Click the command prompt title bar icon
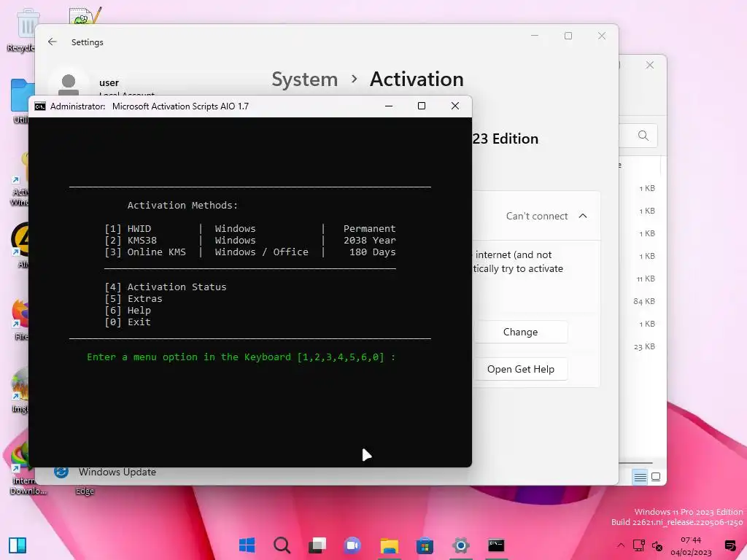The image size is (747, 560). click(x=40, y=106)
